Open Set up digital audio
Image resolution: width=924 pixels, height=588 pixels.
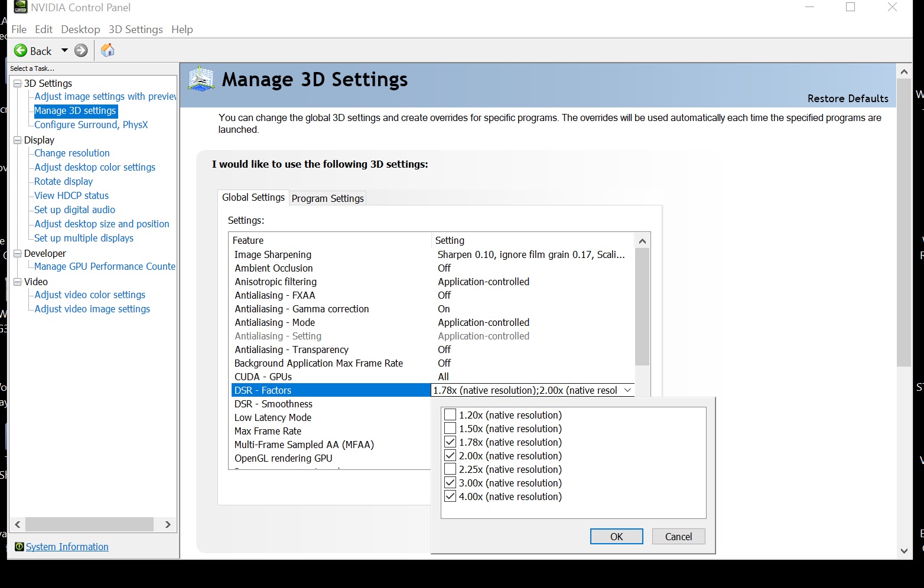pos(74,210)
